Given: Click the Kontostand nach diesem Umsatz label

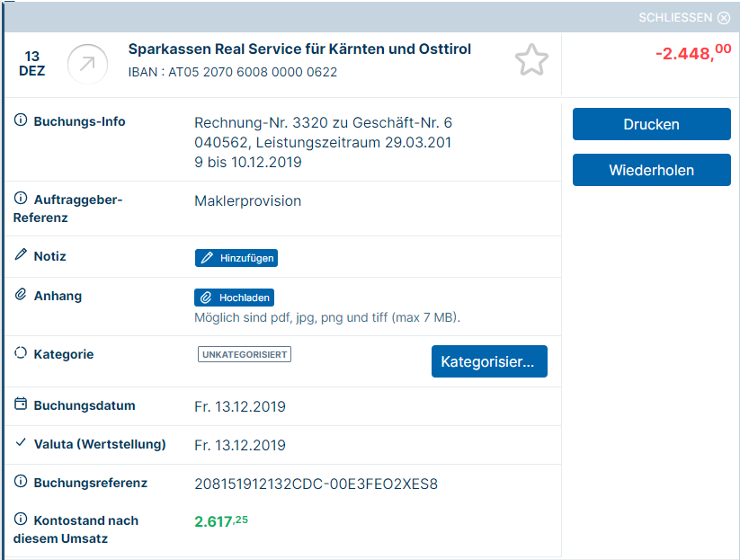Looking at the screenshot, I should [x=76, y=529].
